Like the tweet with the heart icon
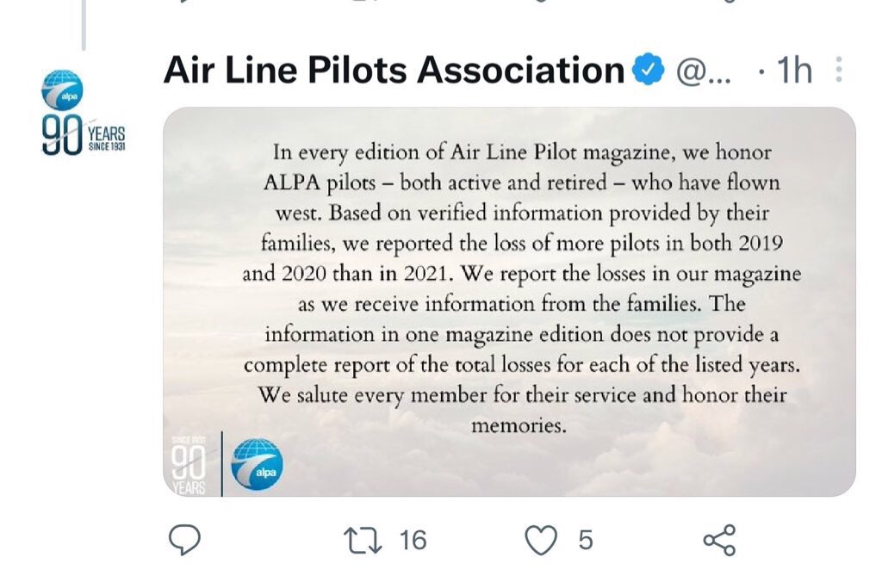 (x=541, y=540)
